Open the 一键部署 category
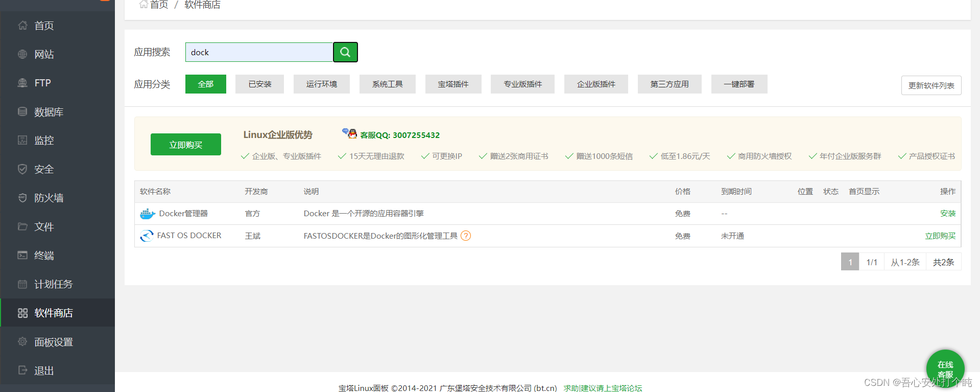980x392 pixels. tap(739, 84)
